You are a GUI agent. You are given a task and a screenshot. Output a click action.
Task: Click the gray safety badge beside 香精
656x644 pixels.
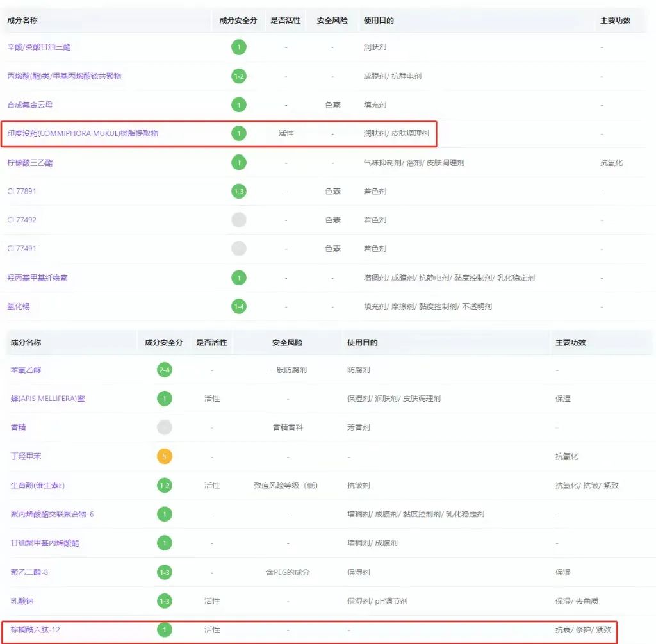(x=165, y=427)
